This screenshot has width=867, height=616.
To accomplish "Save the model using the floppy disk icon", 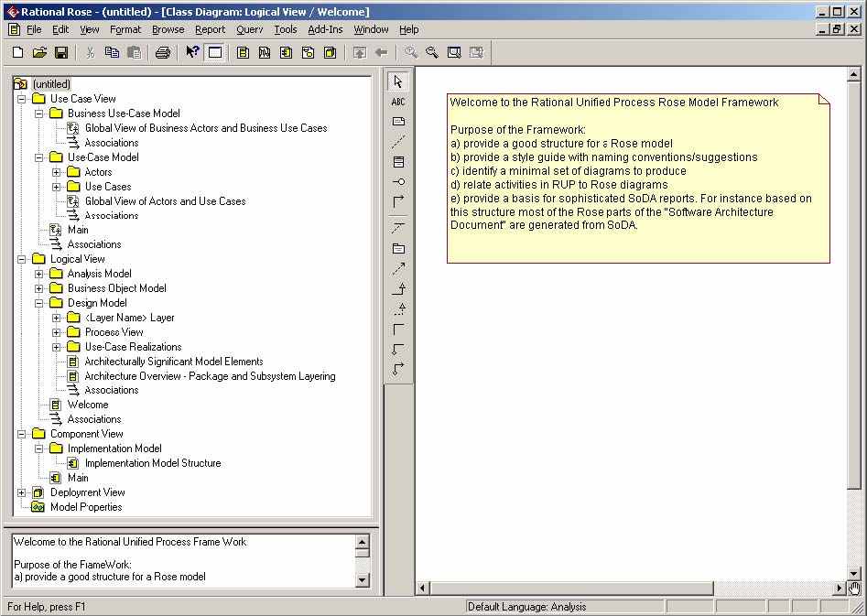I will [x=61, y=52].
